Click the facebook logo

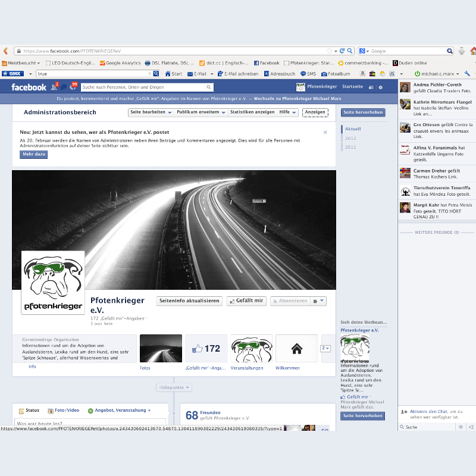[x=29, y=87]
